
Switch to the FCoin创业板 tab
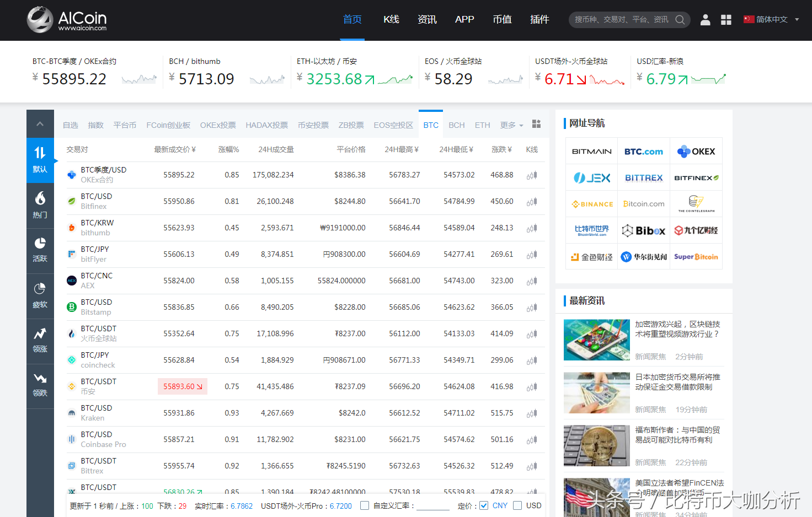[168, 125]
